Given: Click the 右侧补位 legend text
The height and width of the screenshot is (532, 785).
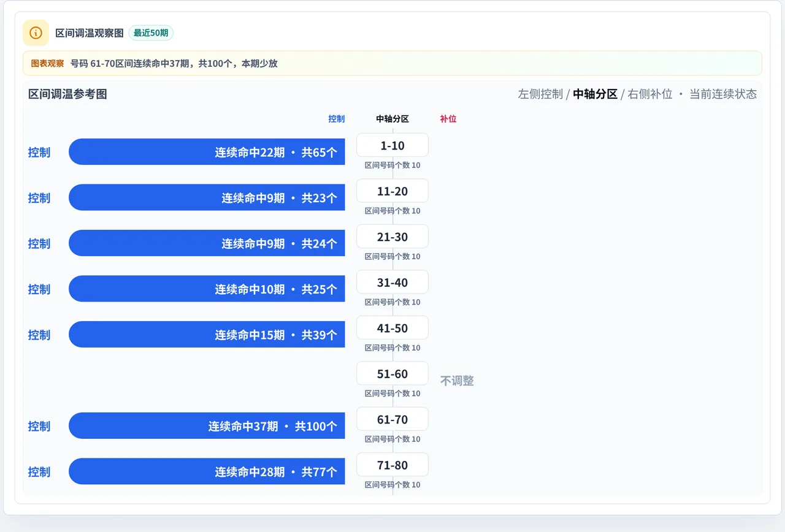Looking at the screenshot, I should [650, 94].
